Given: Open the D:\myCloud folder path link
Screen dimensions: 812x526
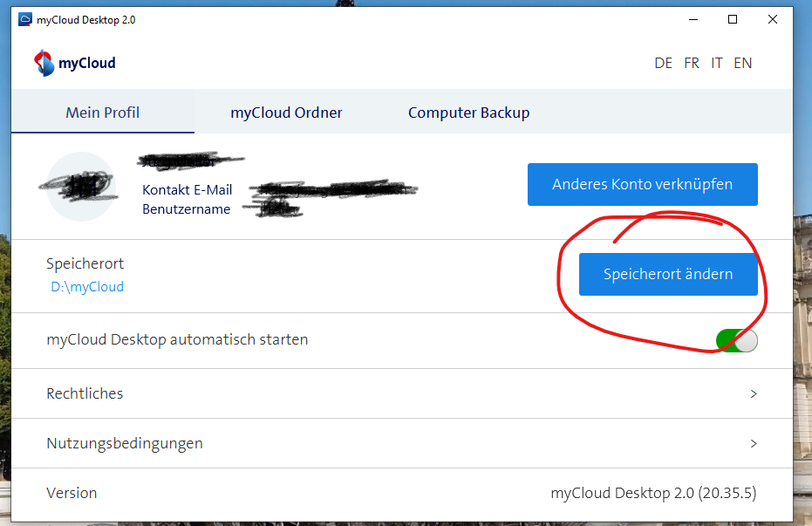Looking at the screenshot, I should (87, 287).
